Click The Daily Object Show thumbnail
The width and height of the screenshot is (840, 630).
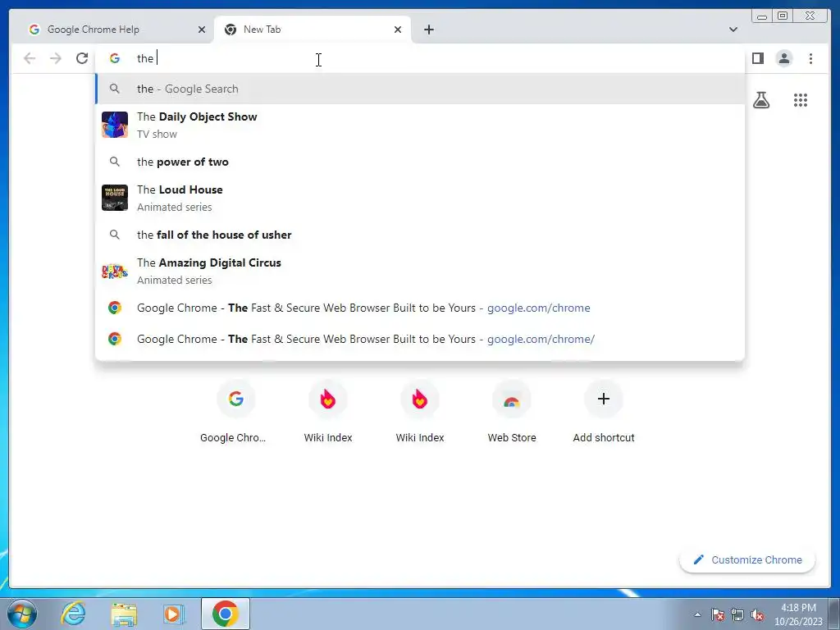pos(115,125)
